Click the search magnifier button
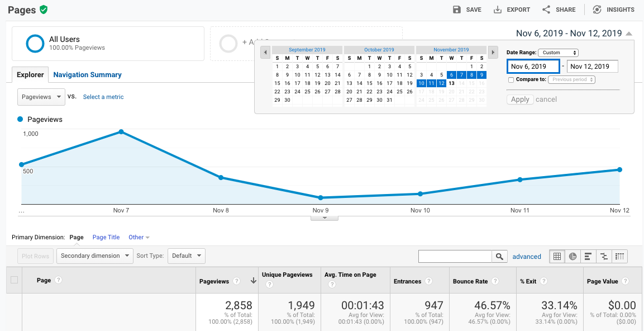The image size is (644, 331). [499, 256]
